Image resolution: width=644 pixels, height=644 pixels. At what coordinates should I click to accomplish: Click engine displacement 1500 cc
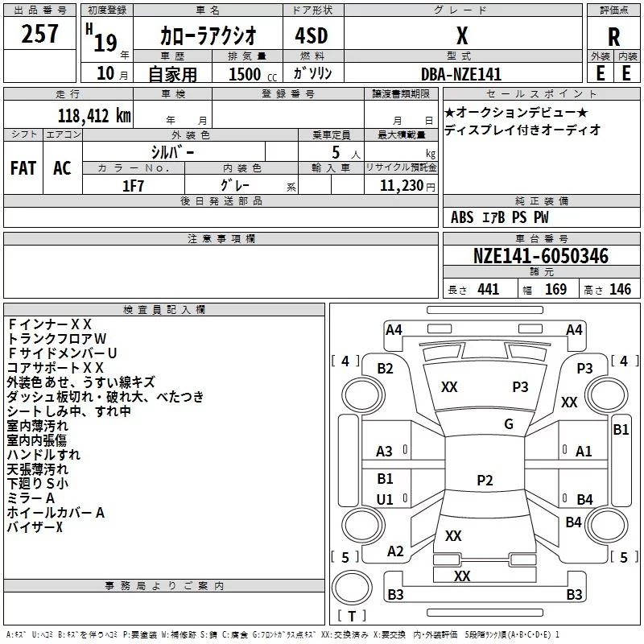[x=253, y=74]
